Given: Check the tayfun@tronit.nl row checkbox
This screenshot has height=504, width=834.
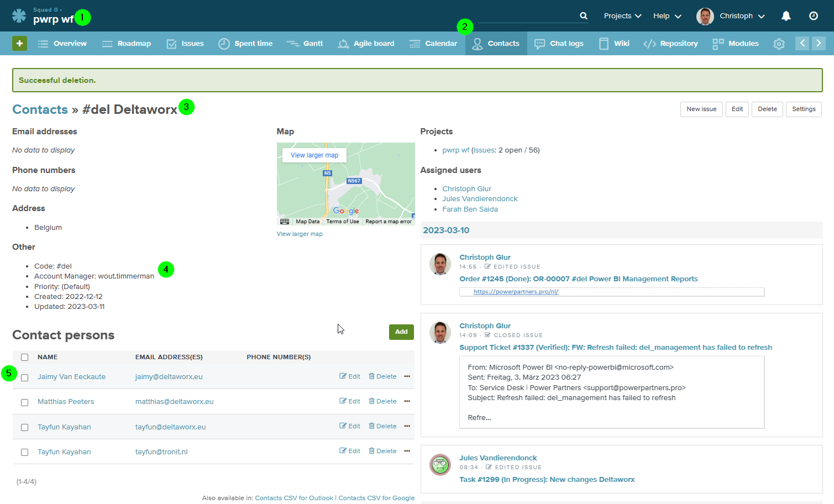Looking at the screenshot, I should pyautogui.click(x=24, y=452).
